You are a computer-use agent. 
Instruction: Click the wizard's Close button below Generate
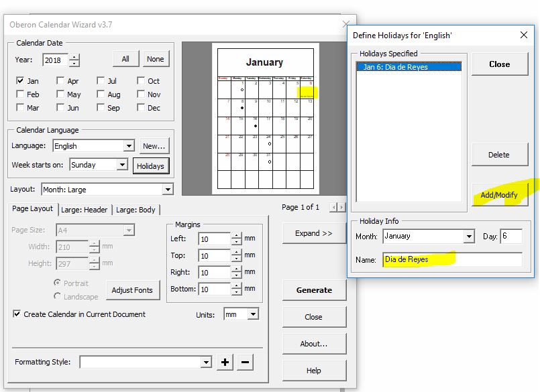coord(314,317)
